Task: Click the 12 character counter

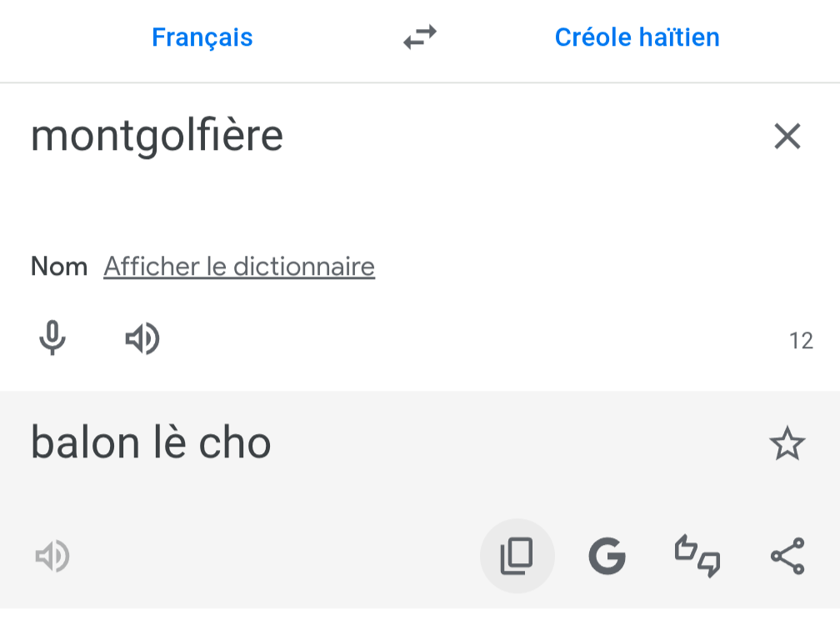Action: 801,341
